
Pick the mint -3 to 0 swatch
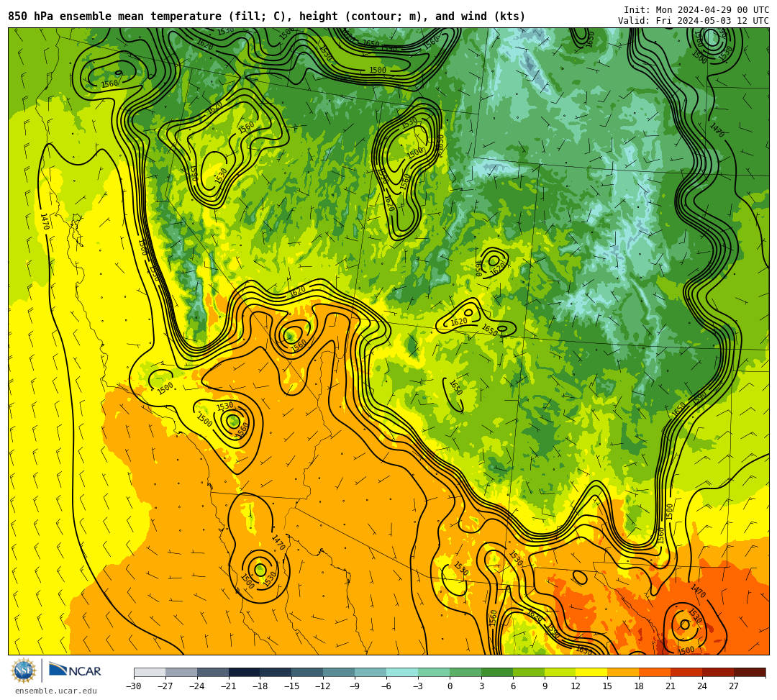point(434,672)
